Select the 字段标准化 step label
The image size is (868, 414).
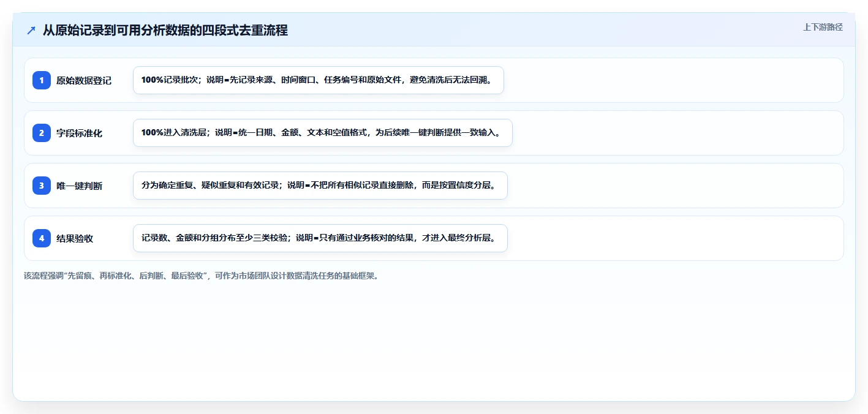click(x=79, y=133)
